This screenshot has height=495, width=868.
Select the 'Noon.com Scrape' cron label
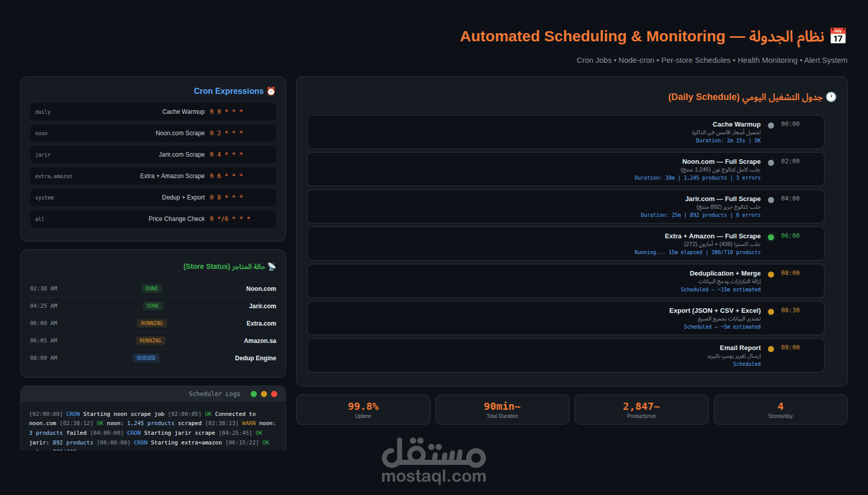point(180,133)
